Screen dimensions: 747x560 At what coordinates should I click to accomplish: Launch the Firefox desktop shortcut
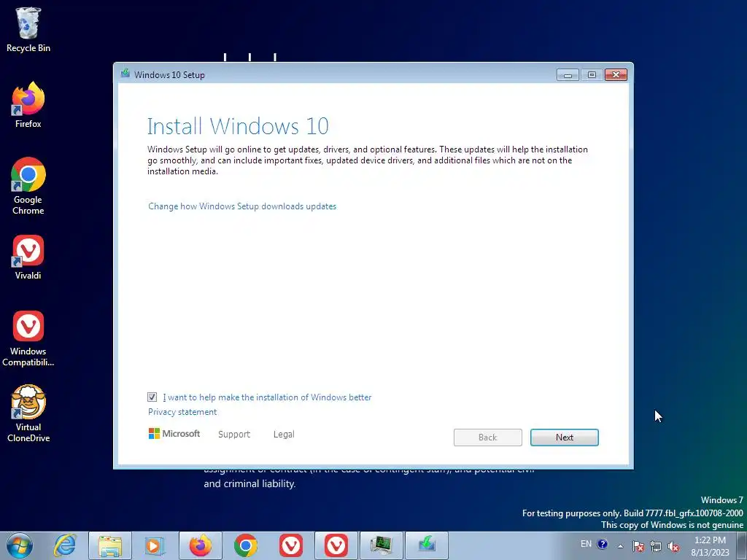tap(28, 105)
